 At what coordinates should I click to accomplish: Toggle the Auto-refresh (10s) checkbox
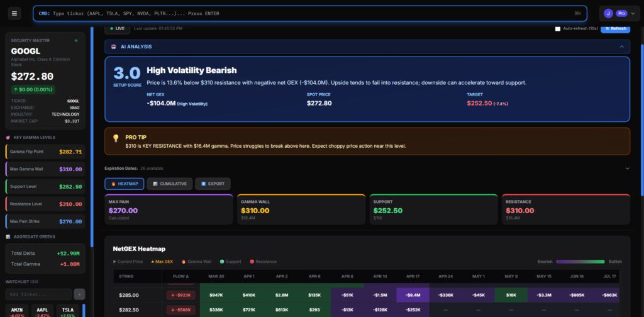[x=558, y=29]
